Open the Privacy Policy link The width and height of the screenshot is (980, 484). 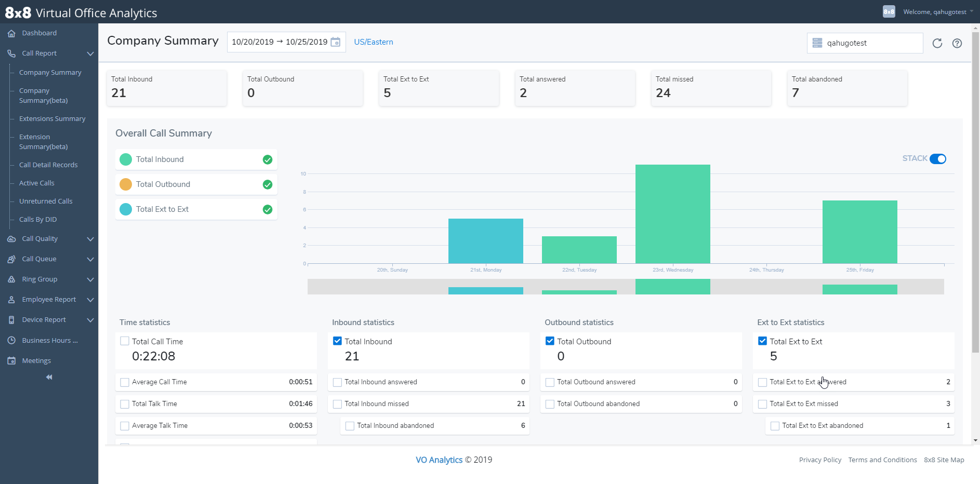click(820, 460)
